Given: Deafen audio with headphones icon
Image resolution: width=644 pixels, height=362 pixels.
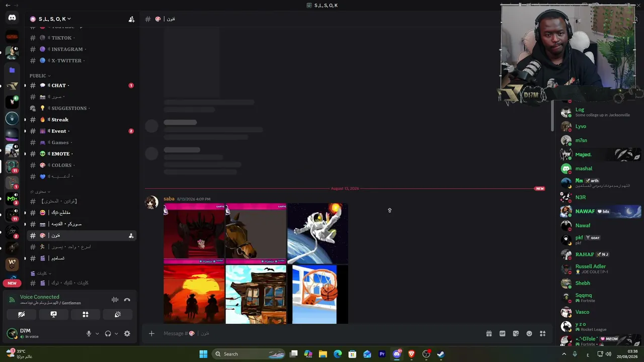Looking at the screenshot, I should [108, 333].
